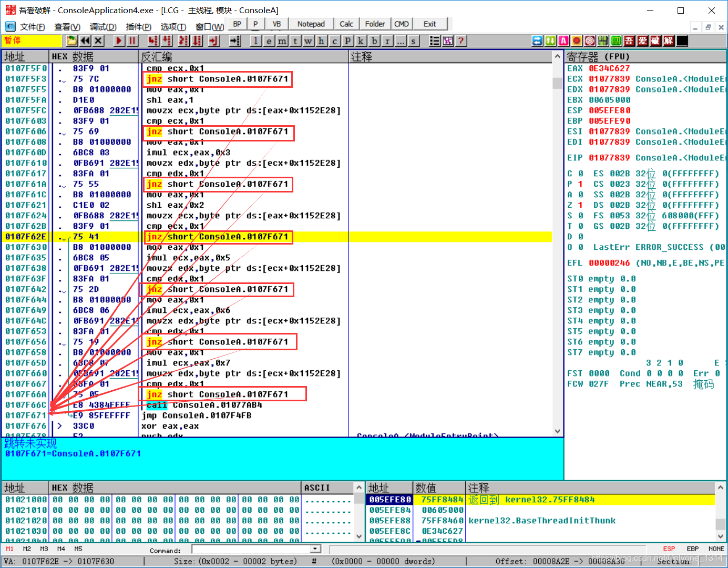Click the Restart program rewind icon

[x=85, y=40]
